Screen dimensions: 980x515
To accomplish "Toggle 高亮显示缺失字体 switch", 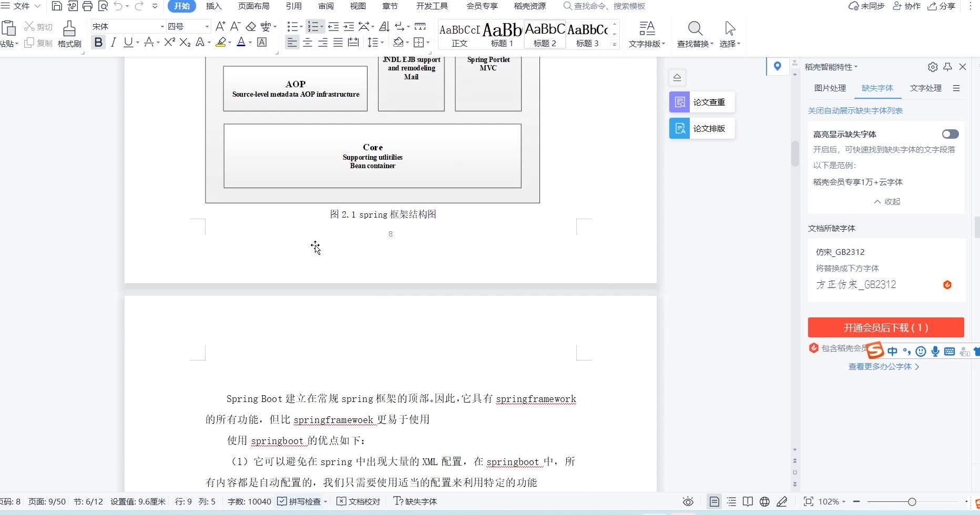I will click(x=950, y=134).
